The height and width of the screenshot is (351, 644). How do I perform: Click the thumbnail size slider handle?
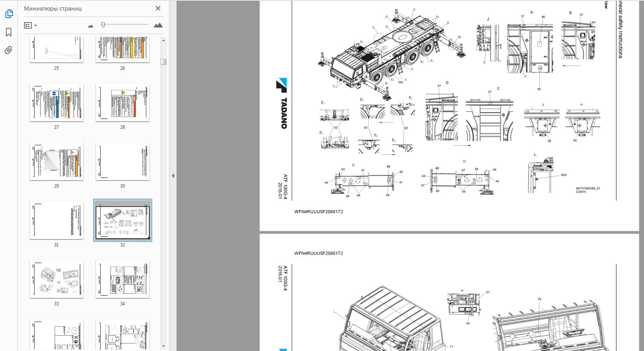click(103, 25)
